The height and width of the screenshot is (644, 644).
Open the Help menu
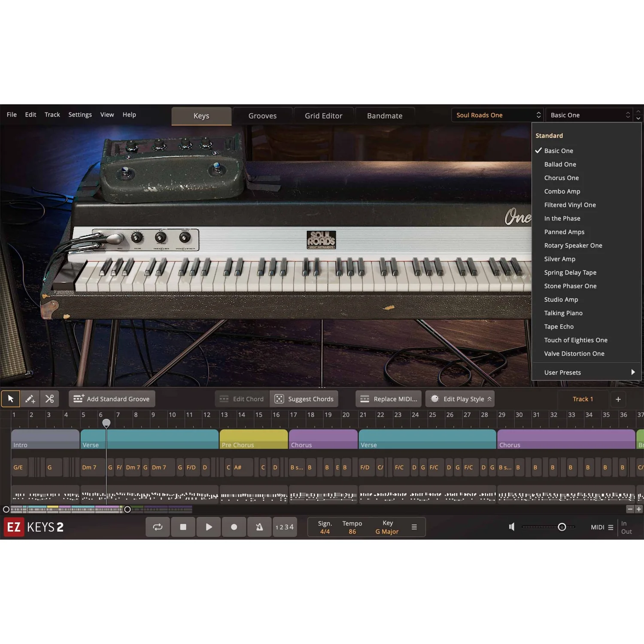point(129,115)
